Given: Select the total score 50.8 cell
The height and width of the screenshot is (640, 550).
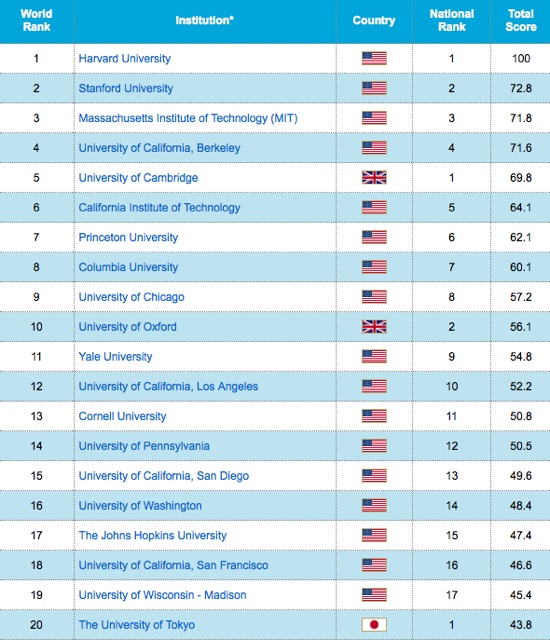Looking at the screenshot, I should (x=521, y=416).
